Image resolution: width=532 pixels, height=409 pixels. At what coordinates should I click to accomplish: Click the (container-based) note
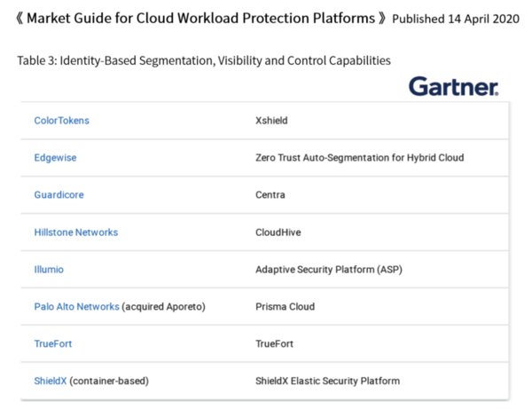(109, 381)
